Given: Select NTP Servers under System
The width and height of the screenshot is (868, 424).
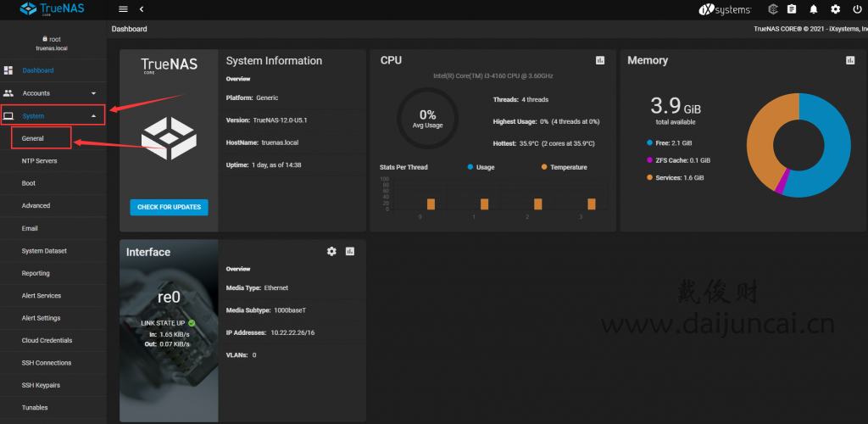Looking at the screenshot, I should [x=53, y=160].
